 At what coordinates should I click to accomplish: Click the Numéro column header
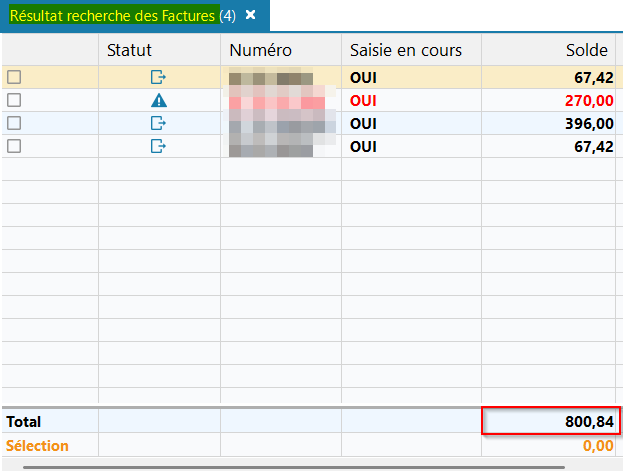260,50
